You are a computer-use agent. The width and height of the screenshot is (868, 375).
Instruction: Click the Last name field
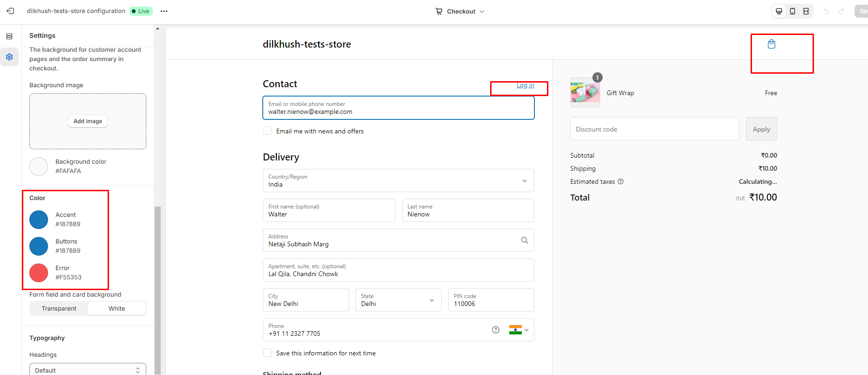pos(468,210)
